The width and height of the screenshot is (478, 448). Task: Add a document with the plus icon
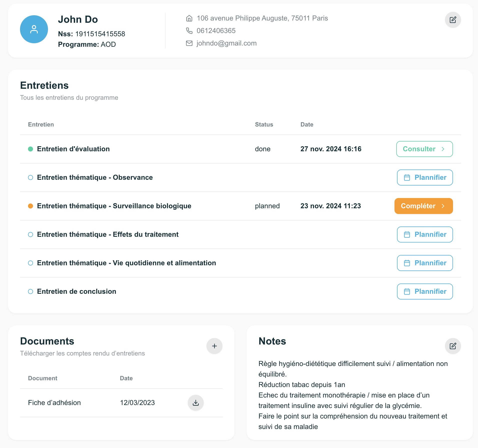[x=214, y=346]
